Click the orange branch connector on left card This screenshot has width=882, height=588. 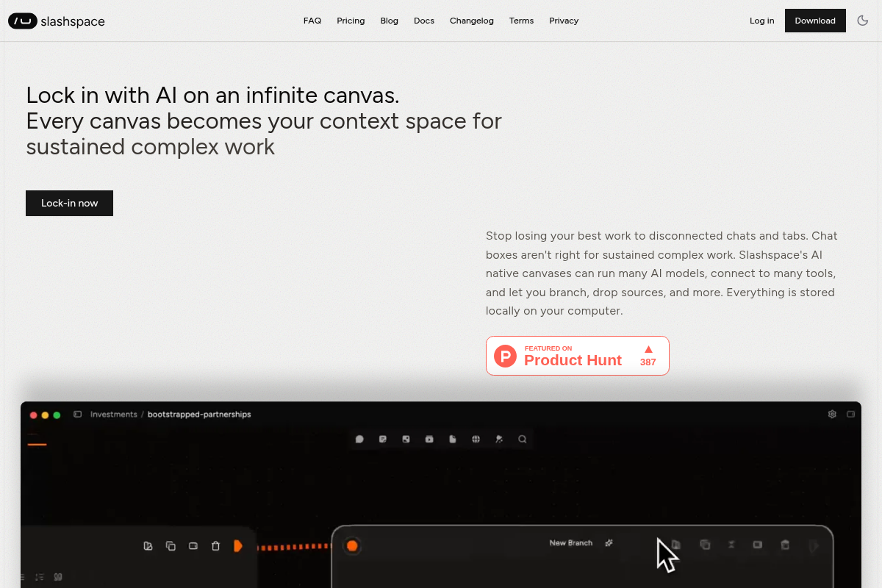[238, 546]
